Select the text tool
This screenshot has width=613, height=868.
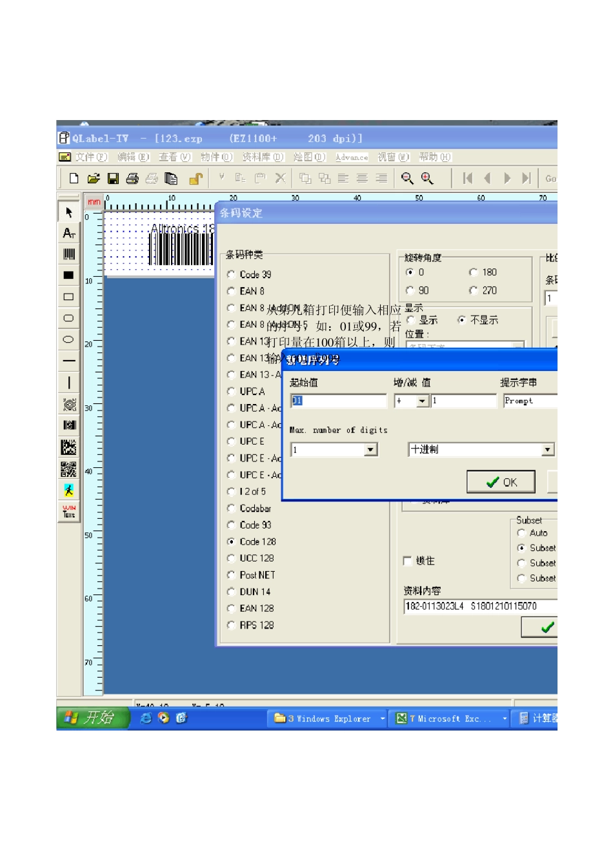pos(68,233)
